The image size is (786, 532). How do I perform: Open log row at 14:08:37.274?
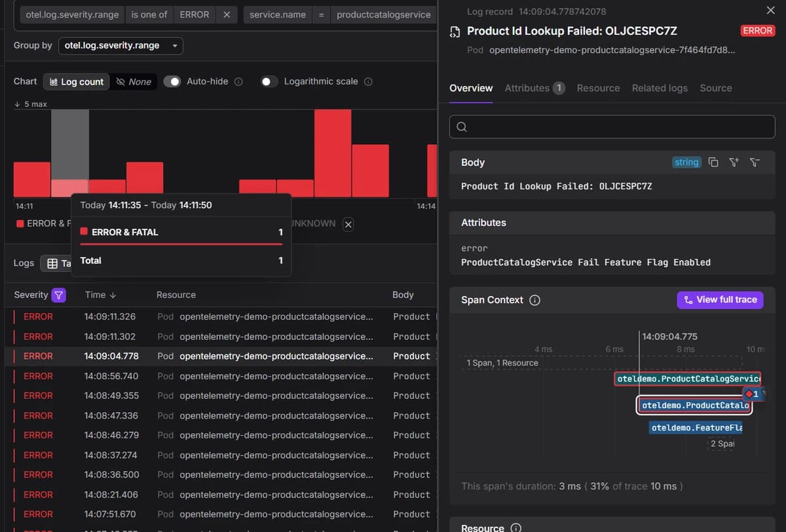click(x=221, y=455)
